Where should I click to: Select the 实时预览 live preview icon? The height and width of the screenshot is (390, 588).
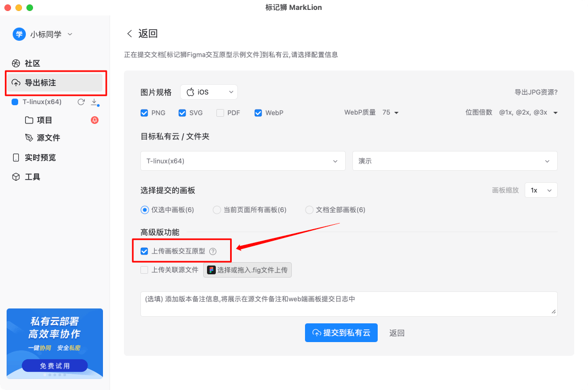(x=17, y=158)
